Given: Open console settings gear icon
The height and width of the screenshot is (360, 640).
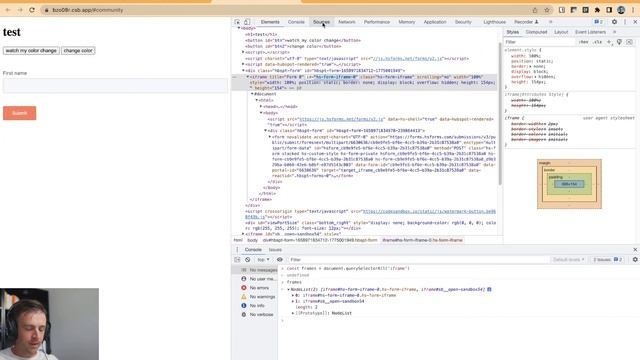Looking at the screenshot, I should [635, 260].
